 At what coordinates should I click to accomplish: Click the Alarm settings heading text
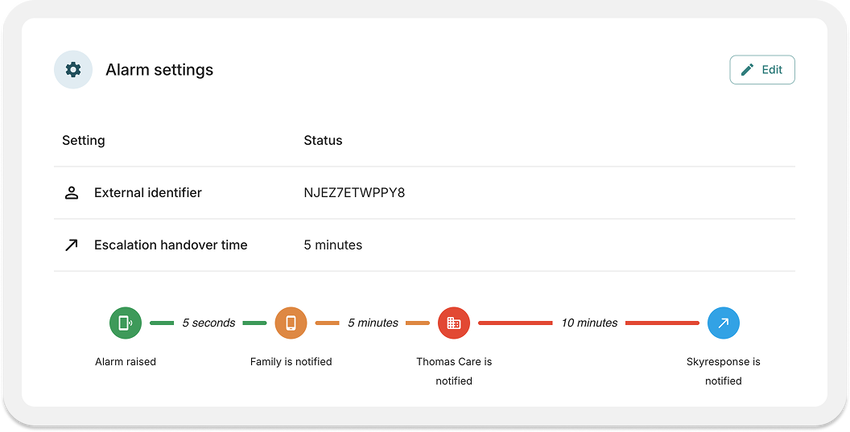(x=159, y=70)
